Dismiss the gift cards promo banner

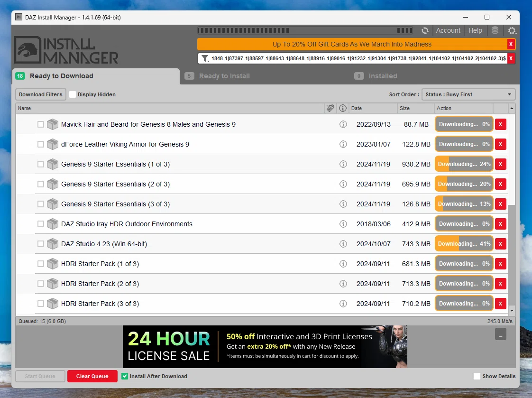click(511, 44)
